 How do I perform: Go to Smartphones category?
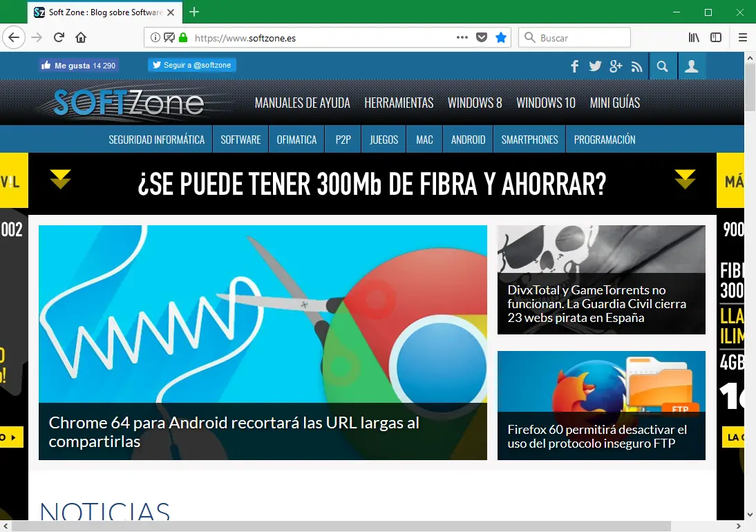click(529, 140)
